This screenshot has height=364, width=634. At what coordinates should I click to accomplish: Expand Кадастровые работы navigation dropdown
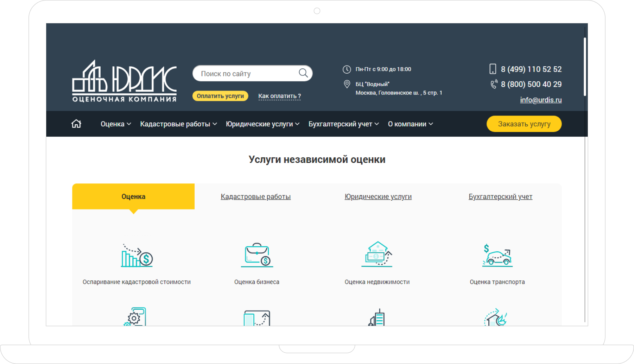pyautogui.click(x=178, y=124)
